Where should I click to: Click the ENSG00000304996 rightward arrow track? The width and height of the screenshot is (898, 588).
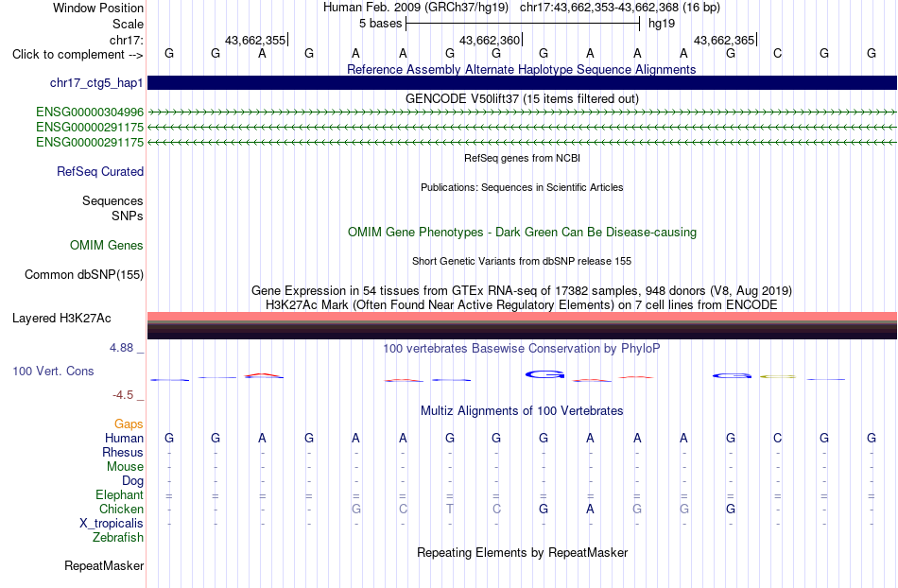[522, 112]
